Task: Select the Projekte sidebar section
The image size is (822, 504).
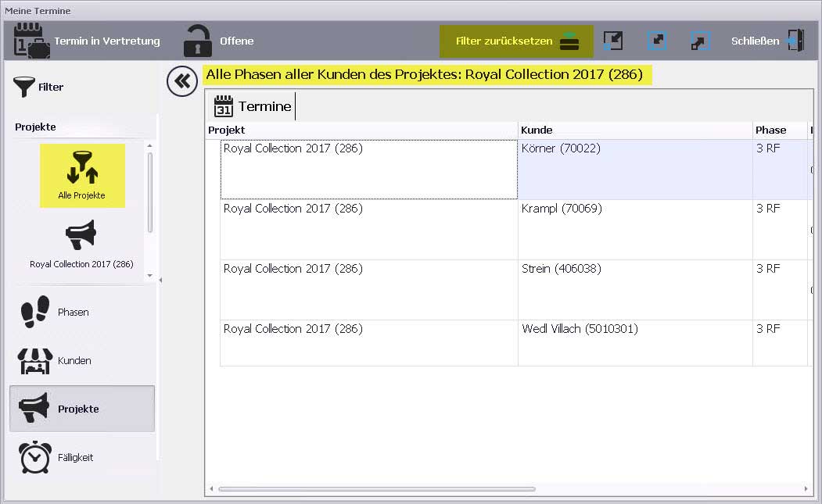Action: click(81, 409)
